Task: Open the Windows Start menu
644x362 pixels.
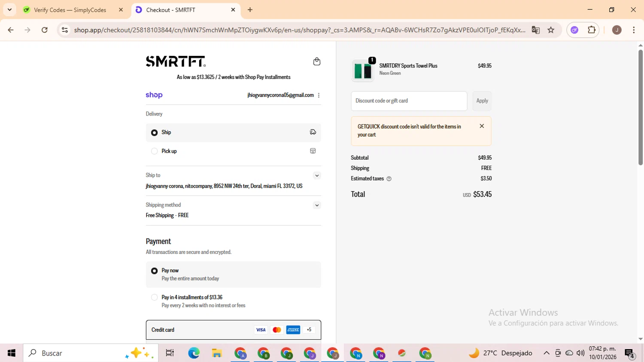Action: (12, 353)
